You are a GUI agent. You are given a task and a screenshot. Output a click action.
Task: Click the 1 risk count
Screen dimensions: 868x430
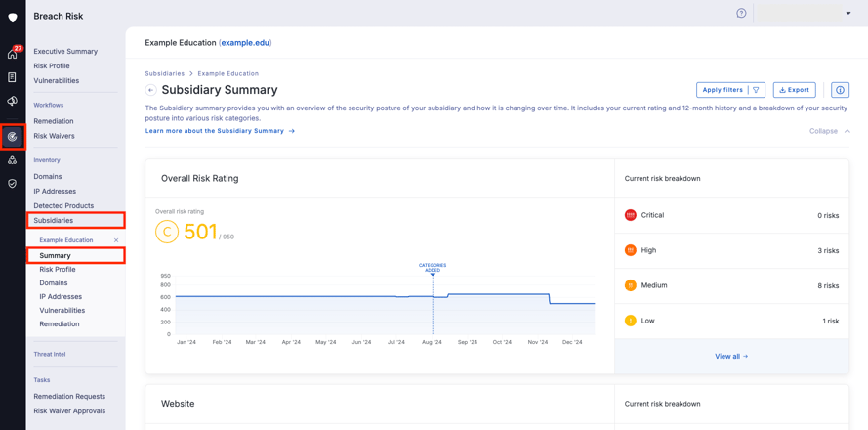click(830, 321)
